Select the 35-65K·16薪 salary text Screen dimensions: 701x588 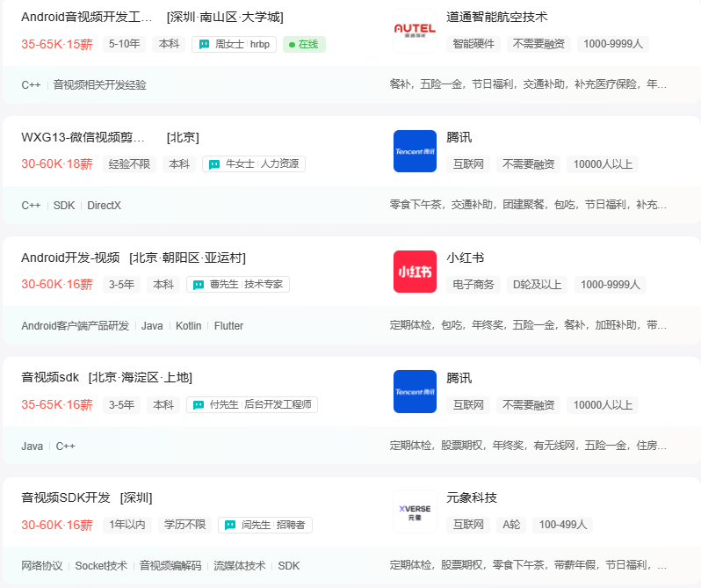pyautogui.click(x=57, y=404)
